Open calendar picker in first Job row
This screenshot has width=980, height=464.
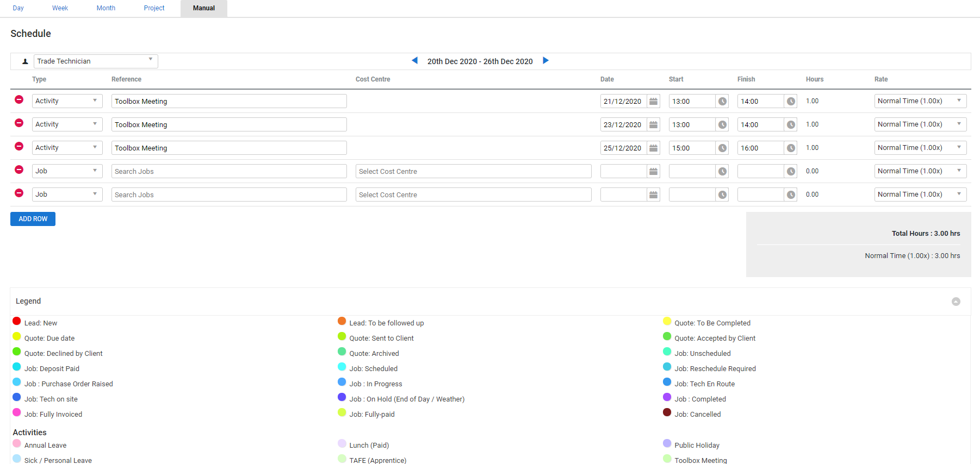tap(654, 171)
